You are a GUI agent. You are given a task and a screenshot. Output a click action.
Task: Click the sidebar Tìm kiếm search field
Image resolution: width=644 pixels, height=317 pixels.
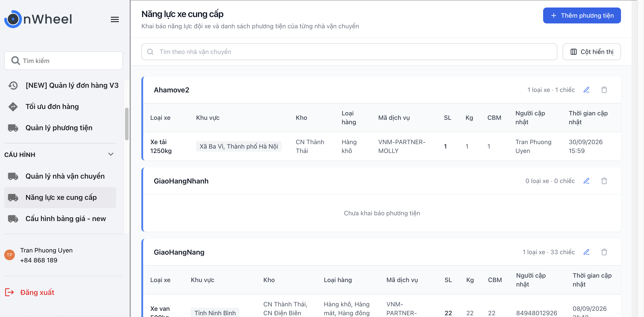coord(63,61)
